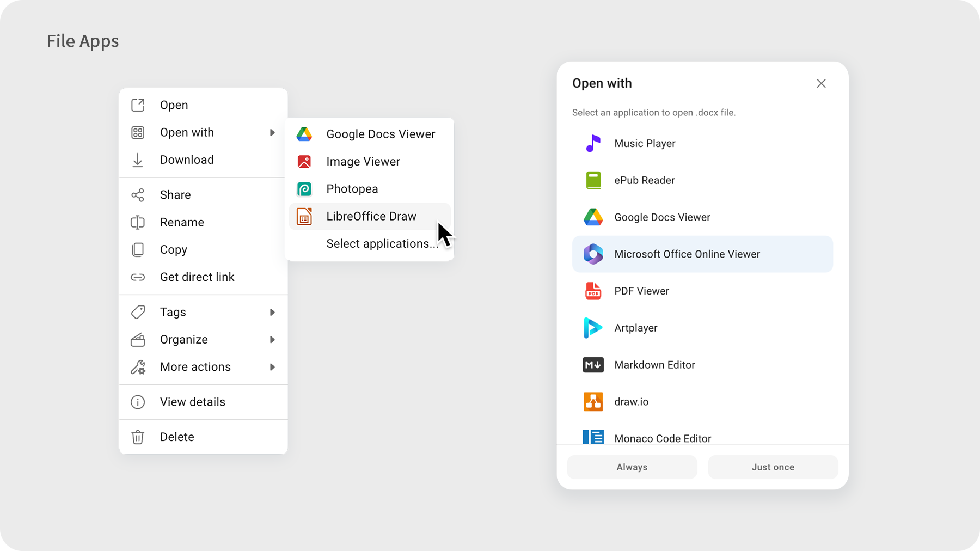Click Google Docs Viewer icon in dialog

[x=593, y=217]
